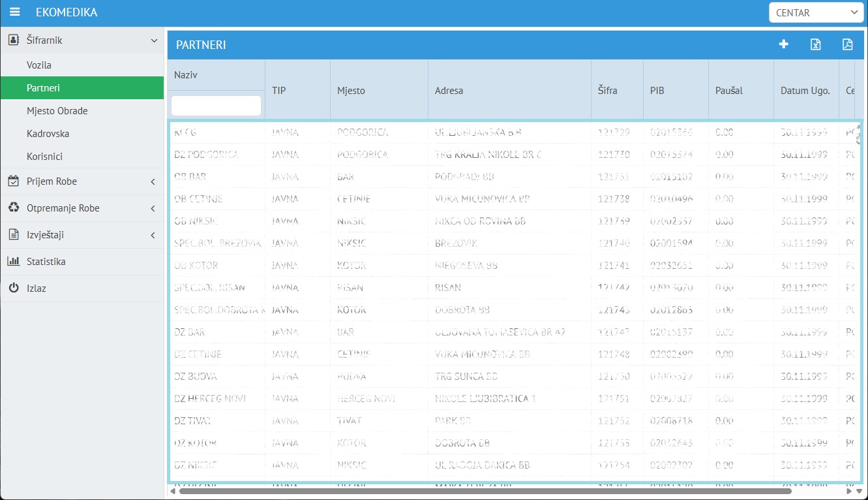Click the Prijem Robe calendar icon
This screenshot has width=868, height=500.
[14, 181]
